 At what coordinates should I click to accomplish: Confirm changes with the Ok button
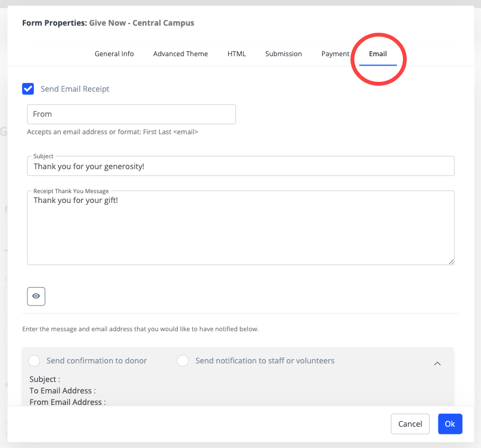(x=450, y=423)
